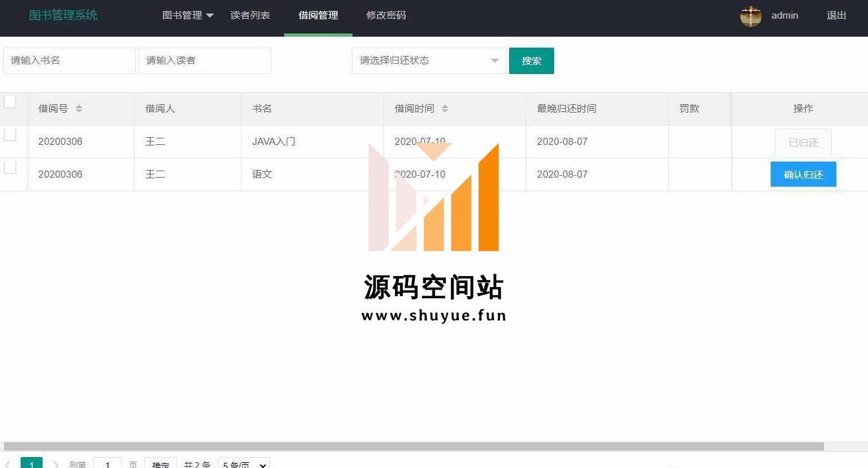Go to the previous page arrow
The height and width of the screenshot is (468, 868).
click(8, 464)
